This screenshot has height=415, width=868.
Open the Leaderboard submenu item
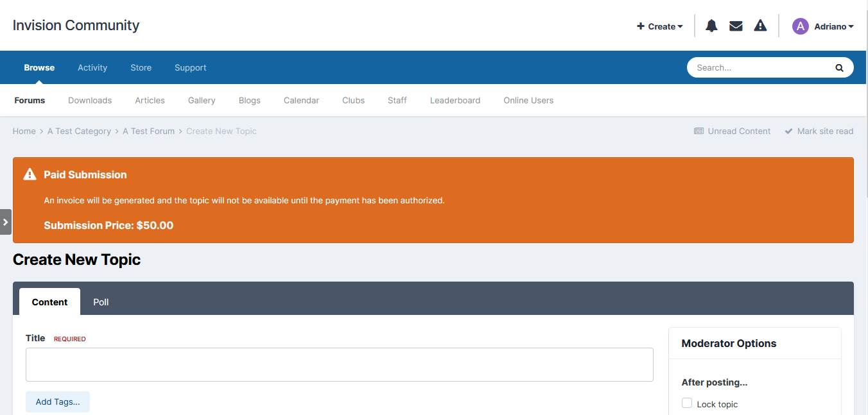point(455,100)
